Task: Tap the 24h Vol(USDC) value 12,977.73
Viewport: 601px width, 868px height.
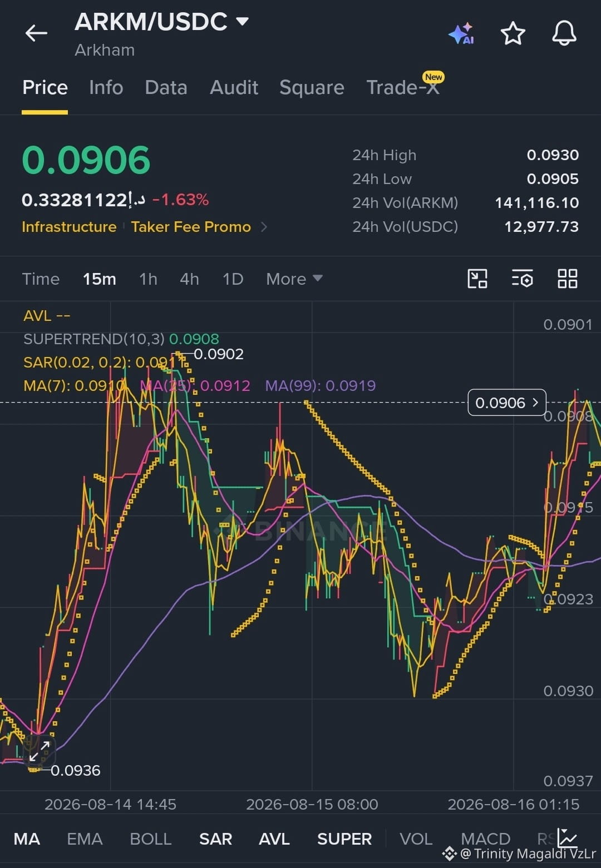Action: coord(541,227)
